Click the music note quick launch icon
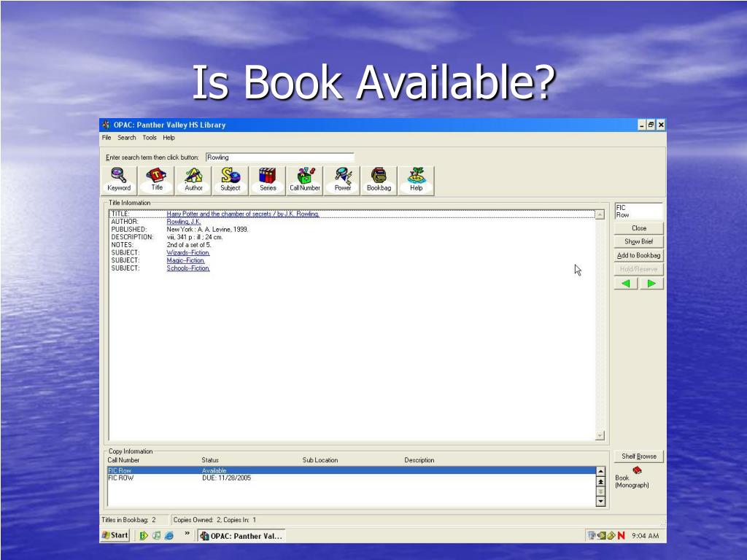The height and width of the screenshot is (560, 747). [156, 535]
